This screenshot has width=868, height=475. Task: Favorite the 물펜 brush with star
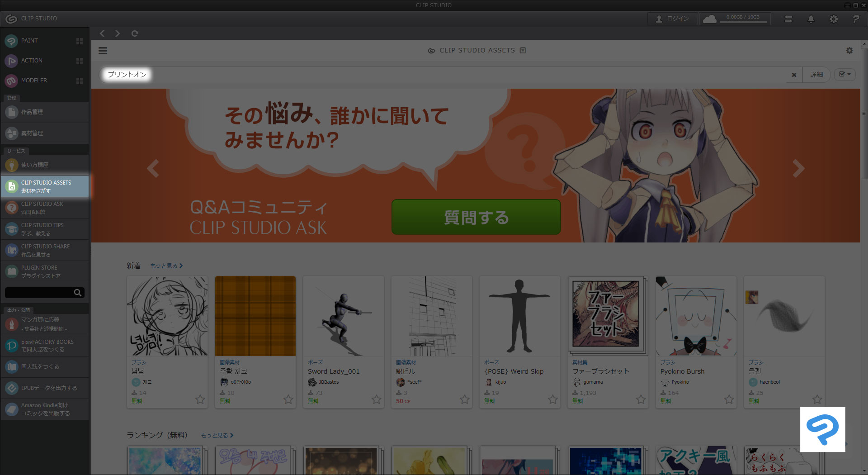tap(817, 399)
